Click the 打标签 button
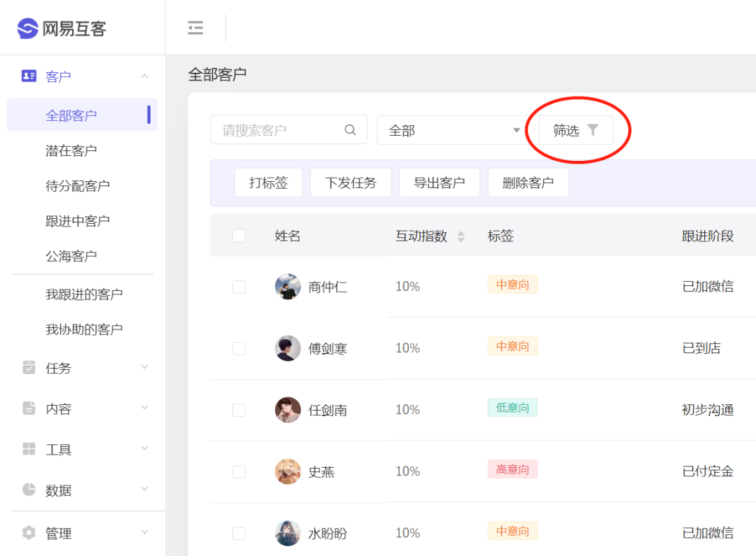 pos(269,183)
